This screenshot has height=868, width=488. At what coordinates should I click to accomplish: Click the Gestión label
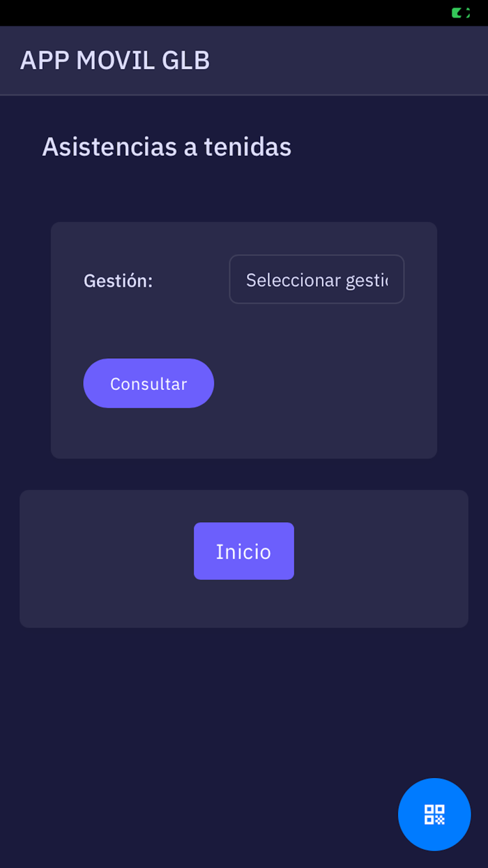[119, 280]
